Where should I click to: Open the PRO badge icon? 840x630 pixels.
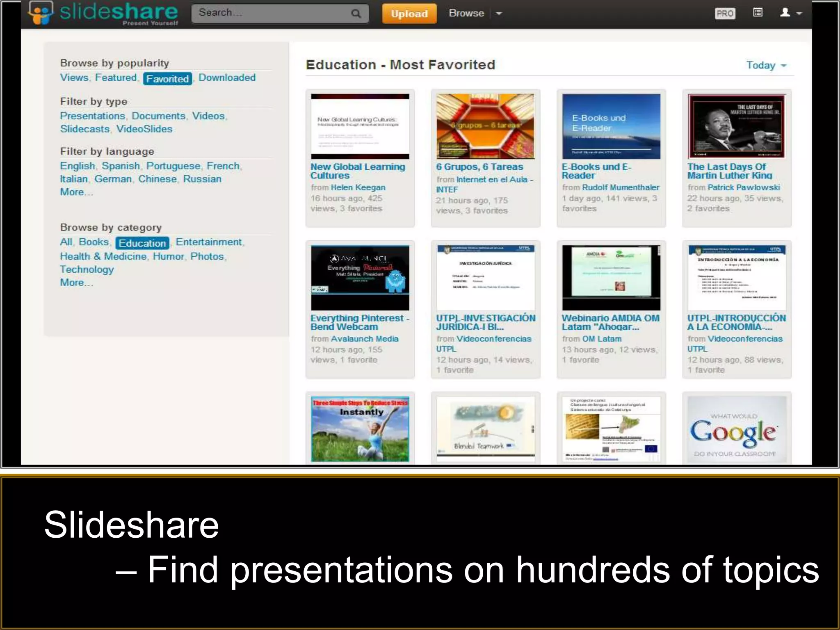click(725, 14)
